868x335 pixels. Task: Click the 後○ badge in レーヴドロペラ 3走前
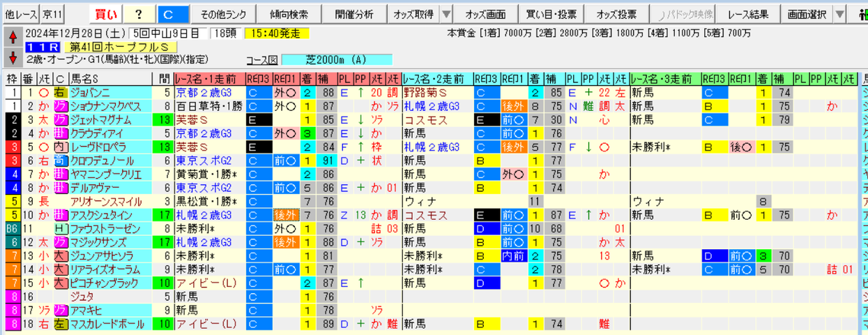click(x=741, y=147)
